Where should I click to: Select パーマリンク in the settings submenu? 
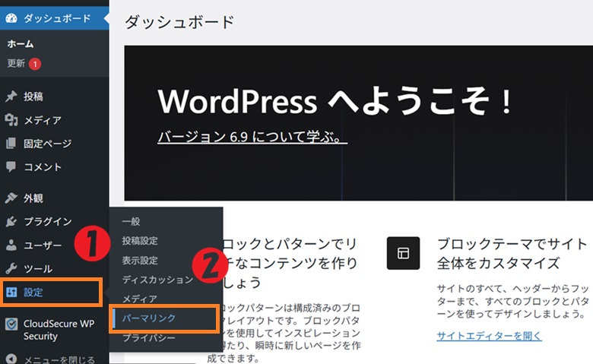(148, 318)
